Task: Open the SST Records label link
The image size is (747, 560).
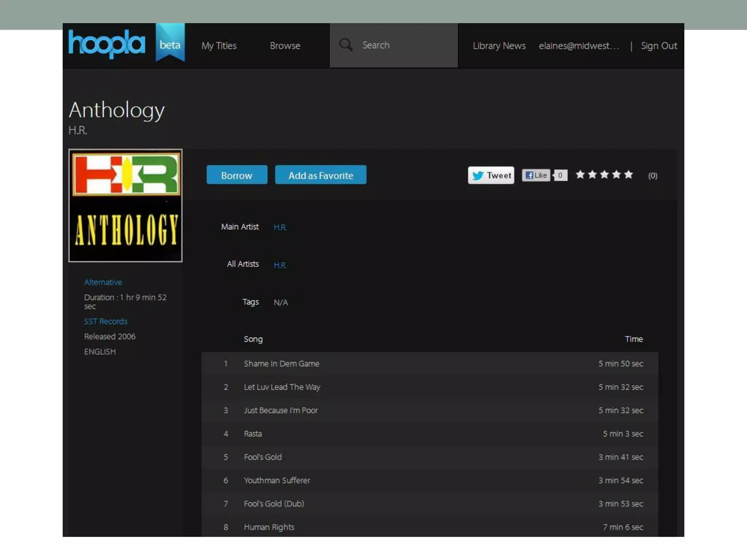Action: coord(105,321)
